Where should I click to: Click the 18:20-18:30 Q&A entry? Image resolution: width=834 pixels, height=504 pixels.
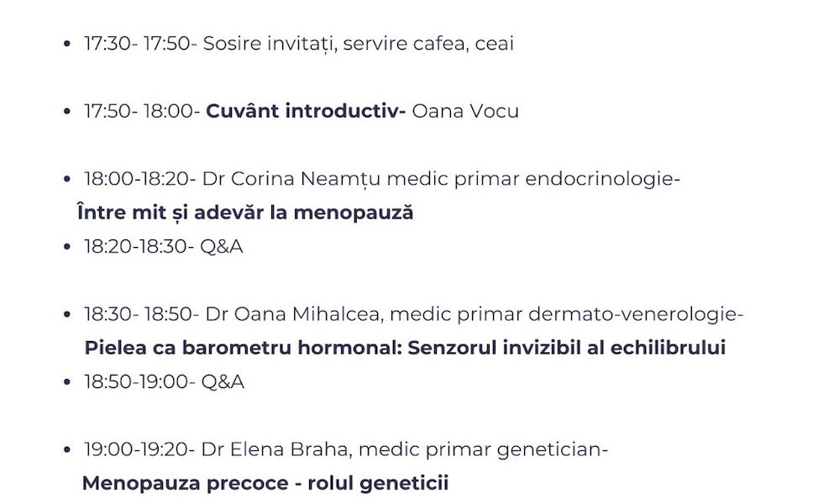coord(164,247)
